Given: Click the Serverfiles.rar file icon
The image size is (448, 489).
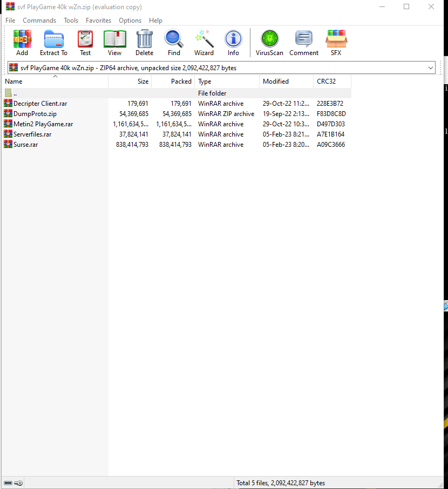Looking at the screenshot, I should tap(8, 134).
